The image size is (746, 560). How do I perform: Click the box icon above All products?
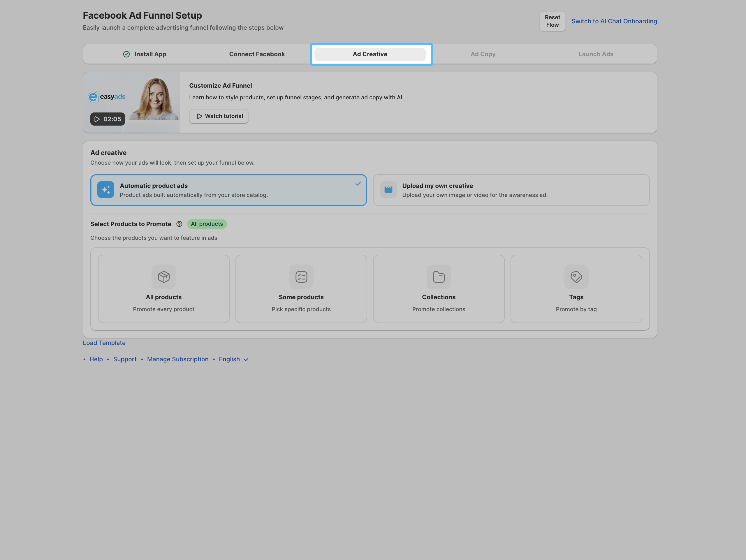pyautogui.click(x=163, y=277)
